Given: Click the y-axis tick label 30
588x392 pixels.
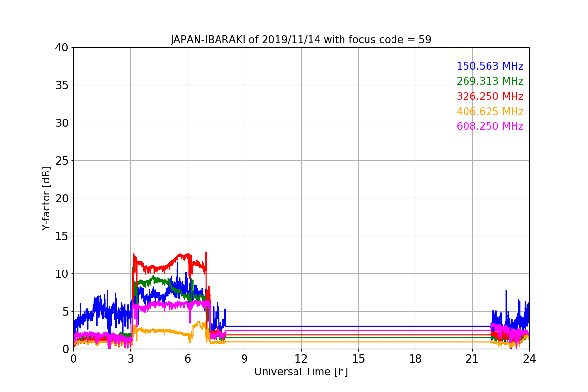Looking at the screenshot, I should (61, 123).
